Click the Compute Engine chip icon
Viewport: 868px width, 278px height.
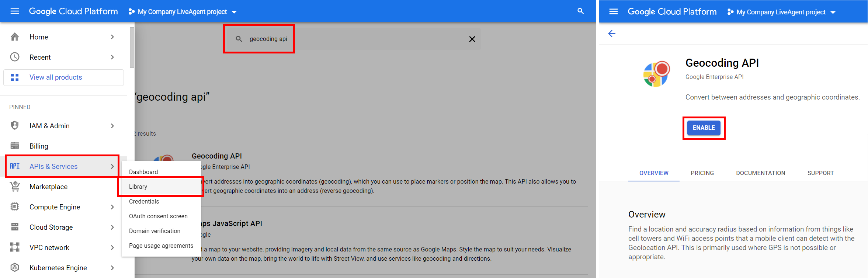[15, 207]
